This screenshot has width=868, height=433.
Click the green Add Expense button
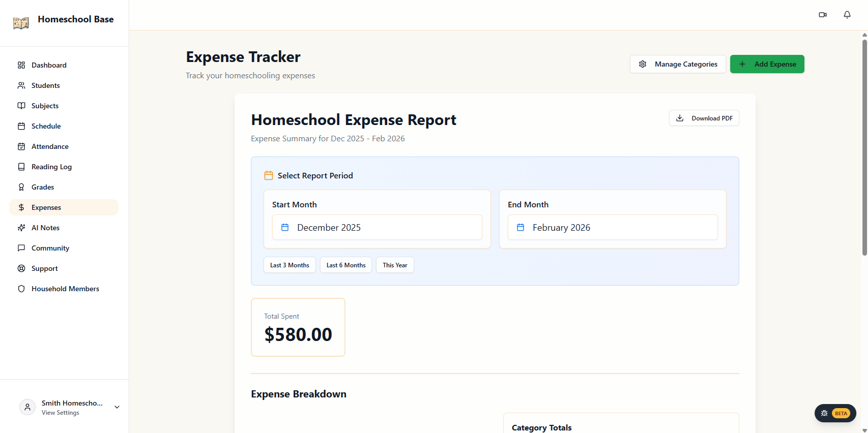[767, 64]
